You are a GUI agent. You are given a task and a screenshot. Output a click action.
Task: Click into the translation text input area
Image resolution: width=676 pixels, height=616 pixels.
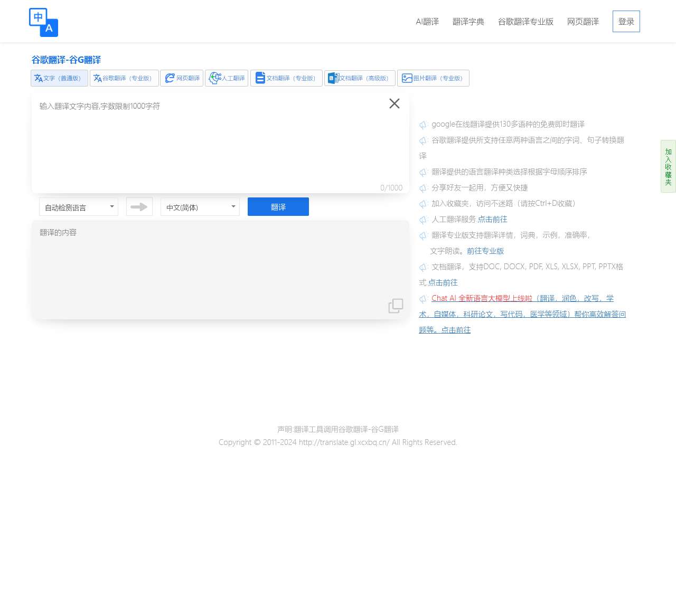[x=220, y=143]
